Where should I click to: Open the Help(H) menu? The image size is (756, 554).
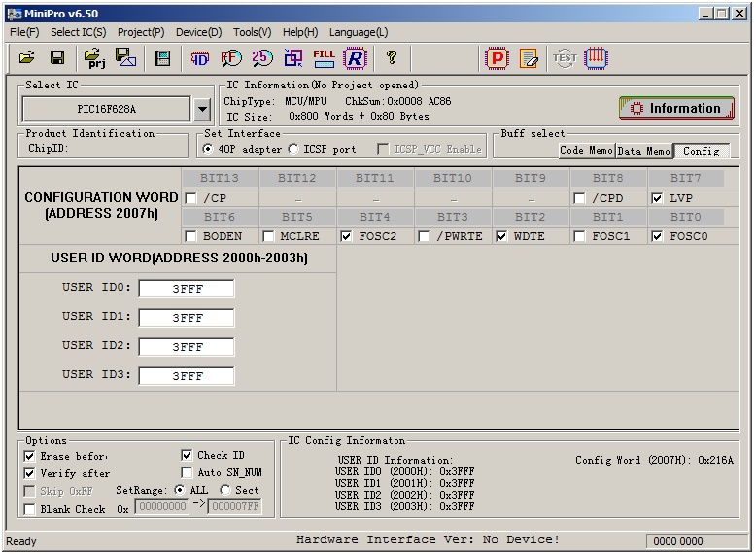pos(300,32)
